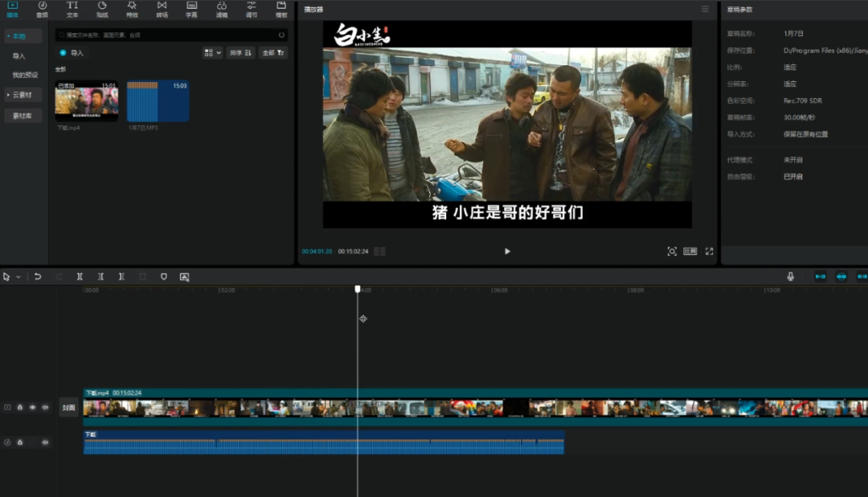Click the preview scope capture icon
The image size is (868, 497).
pyautogui.click(x=671, y=252)
